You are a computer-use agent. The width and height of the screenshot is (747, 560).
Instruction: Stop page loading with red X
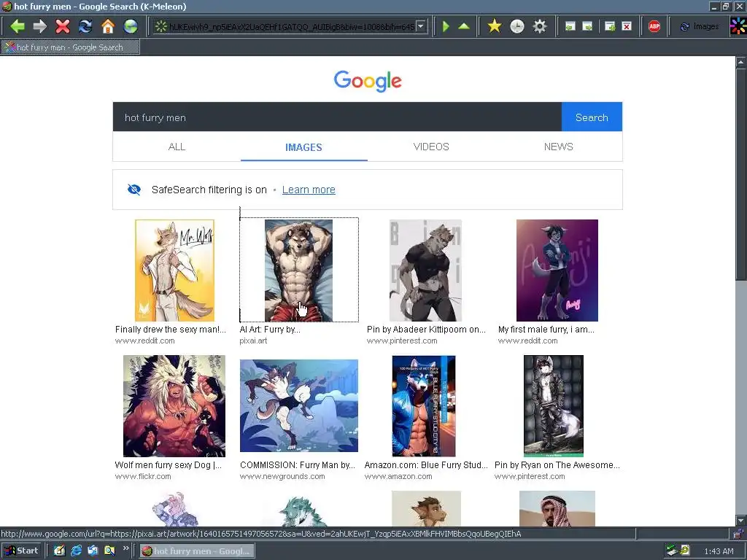point(63,26)
